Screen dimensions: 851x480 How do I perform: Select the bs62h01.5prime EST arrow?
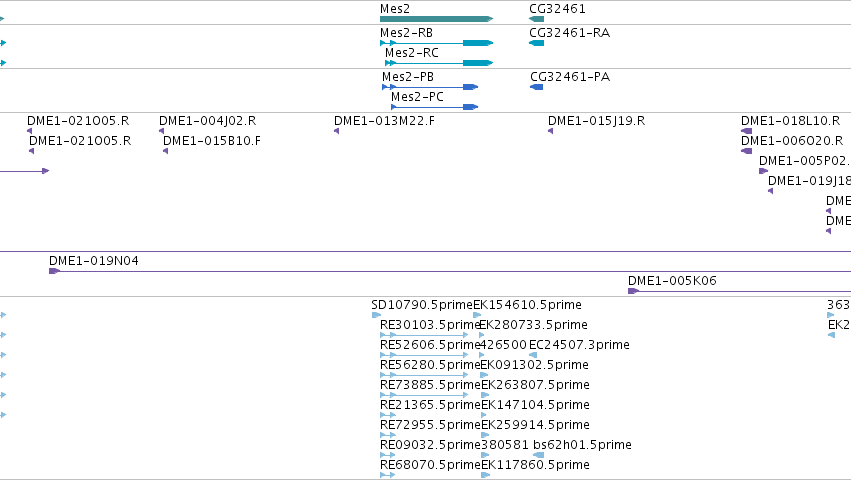tap(538, 455)
